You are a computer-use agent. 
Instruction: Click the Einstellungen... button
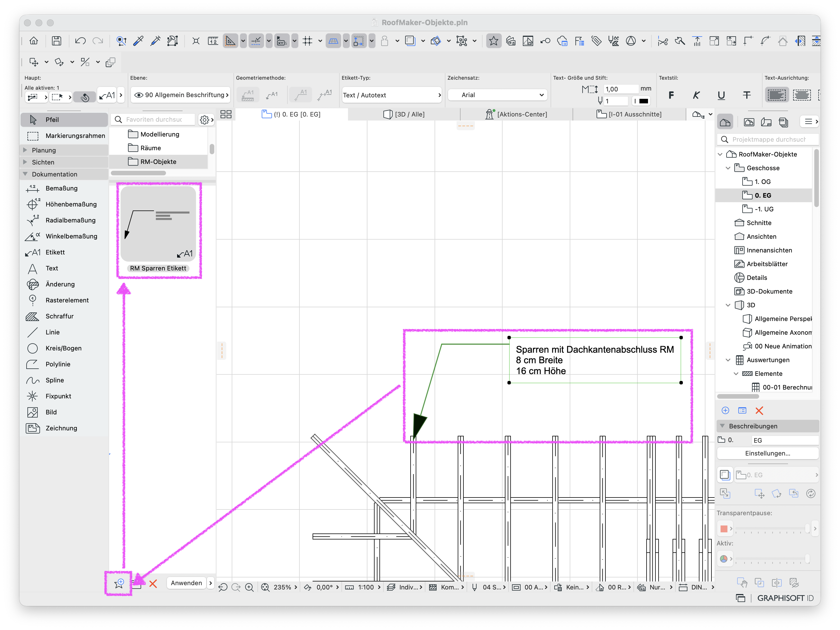(767, 453)
